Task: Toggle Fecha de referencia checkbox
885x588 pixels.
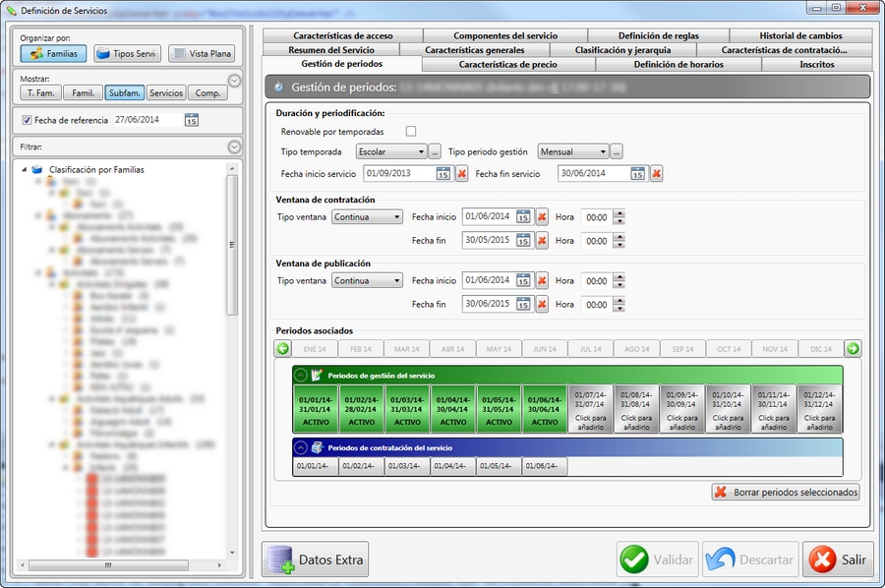Action: coord(27,120)
